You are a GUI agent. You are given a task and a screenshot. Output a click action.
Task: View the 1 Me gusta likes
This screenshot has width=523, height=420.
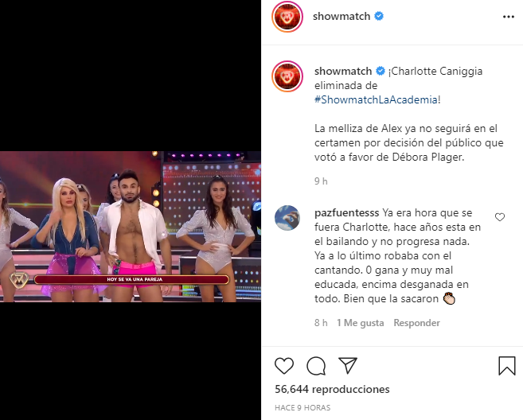click(361, 323)
